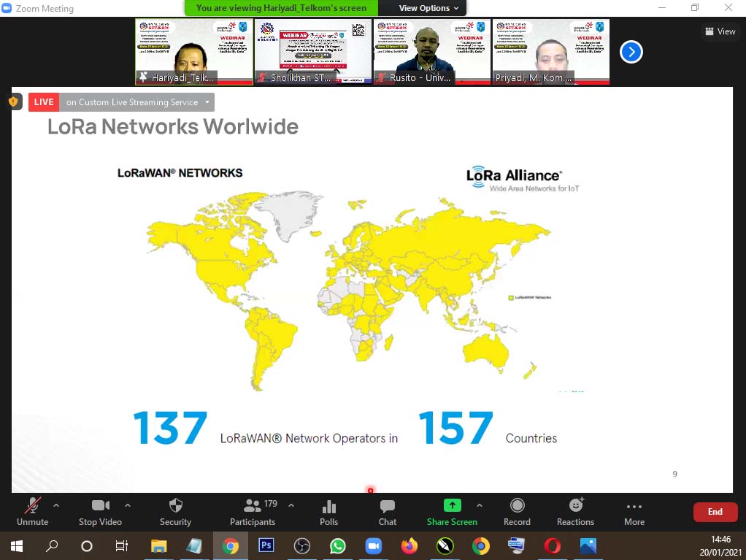Open Custom Live Streaming Service dropdown

137,101
